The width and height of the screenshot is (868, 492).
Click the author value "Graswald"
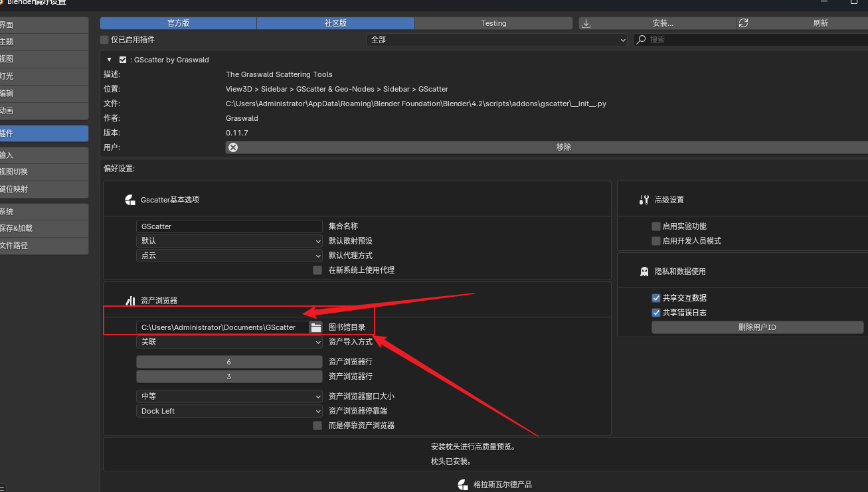coord(242,118)
